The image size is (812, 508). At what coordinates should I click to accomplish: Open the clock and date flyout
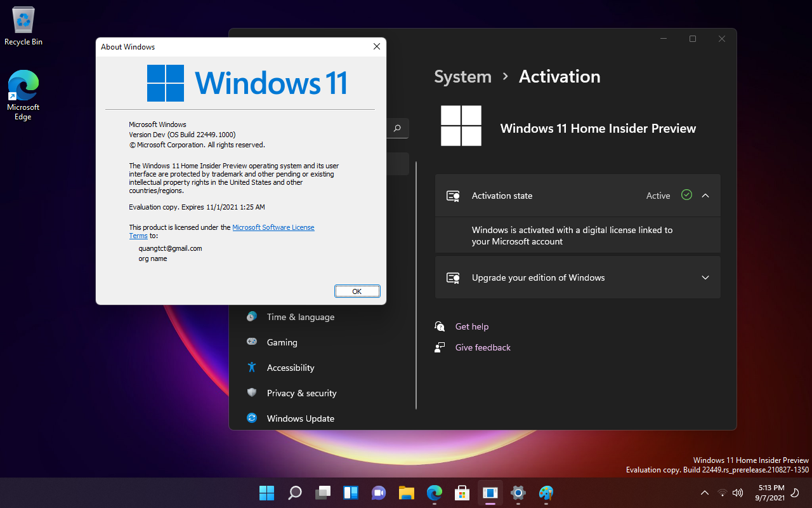coord(771,493)
